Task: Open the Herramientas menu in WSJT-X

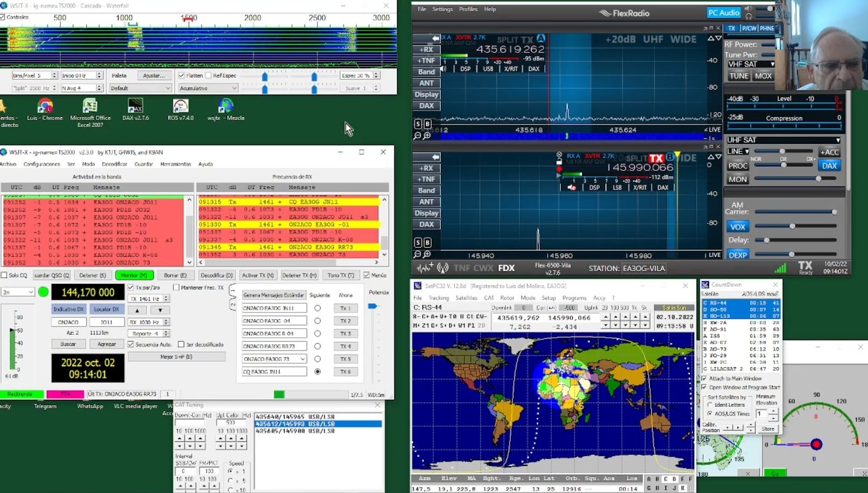Action: click(175, 164)
